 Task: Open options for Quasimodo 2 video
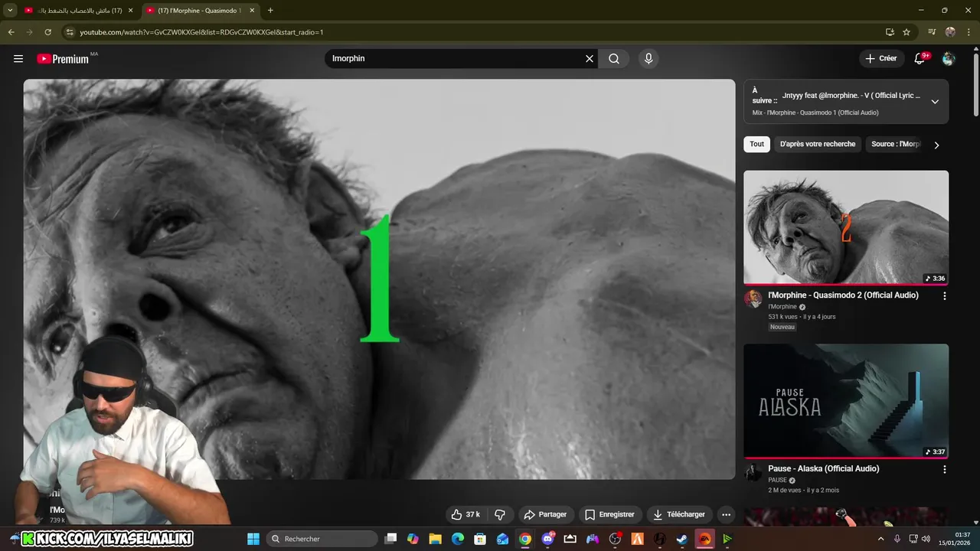click(944, 295)
